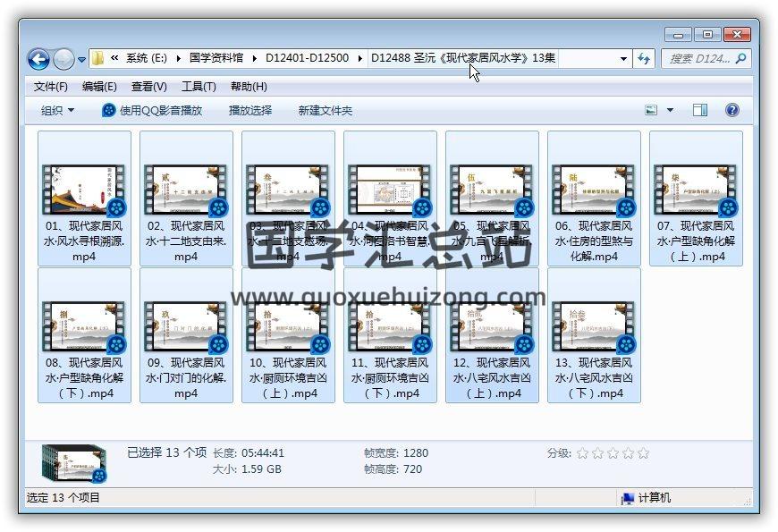
Task: Click the blue help question mark icon
Action: pos(731,110)
